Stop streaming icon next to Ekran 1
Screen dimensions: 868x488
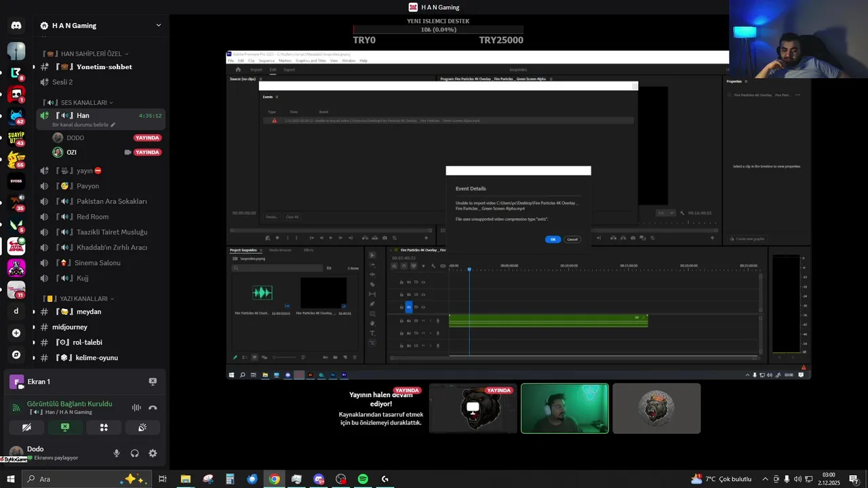click(x=153, y=382)
